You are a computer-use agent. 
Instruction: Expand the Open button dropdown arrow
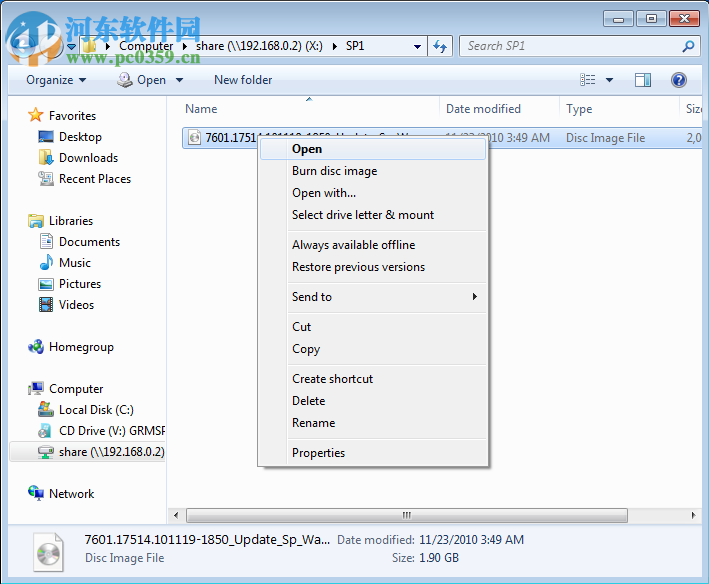pyautogui.click(x=180, y=80)
